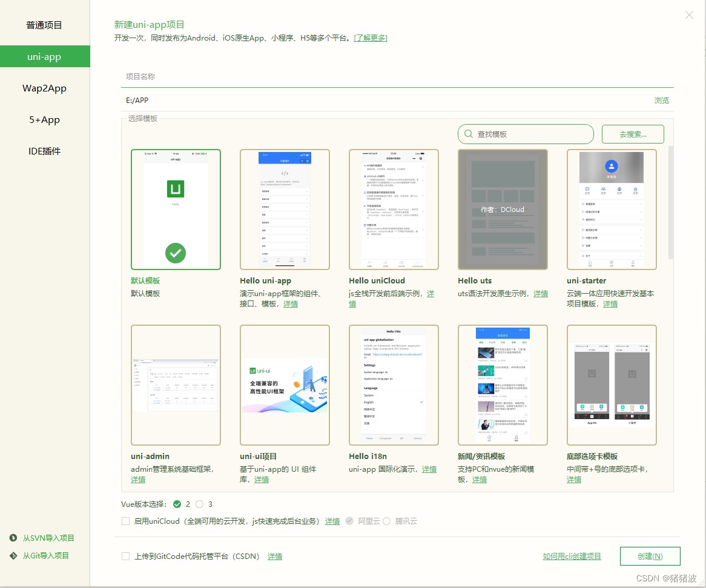Click the SVN import icon
The image size is (706, 588).
coord(13,538)
